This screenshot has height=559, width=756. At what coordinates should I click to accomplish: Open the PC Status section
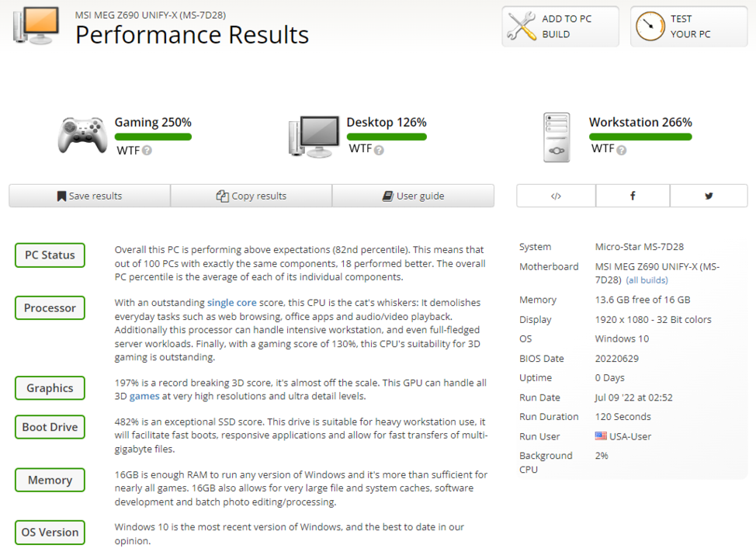50,255
